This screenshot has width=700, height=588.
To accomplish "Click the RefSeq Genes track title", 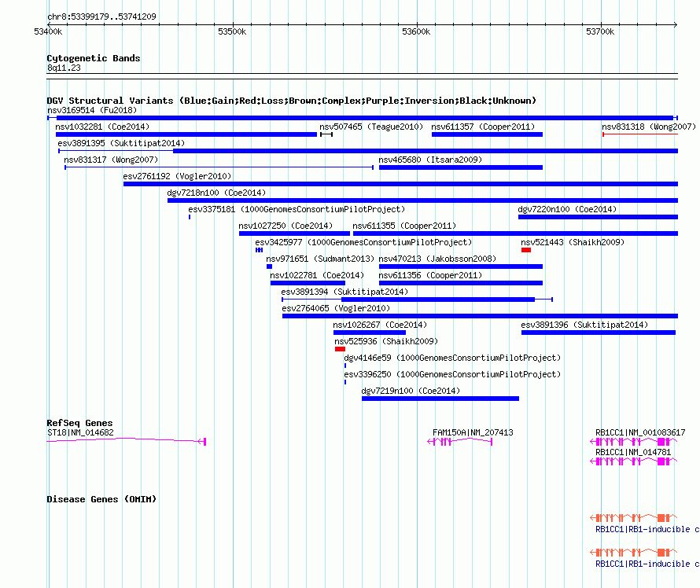I will 79,423.
